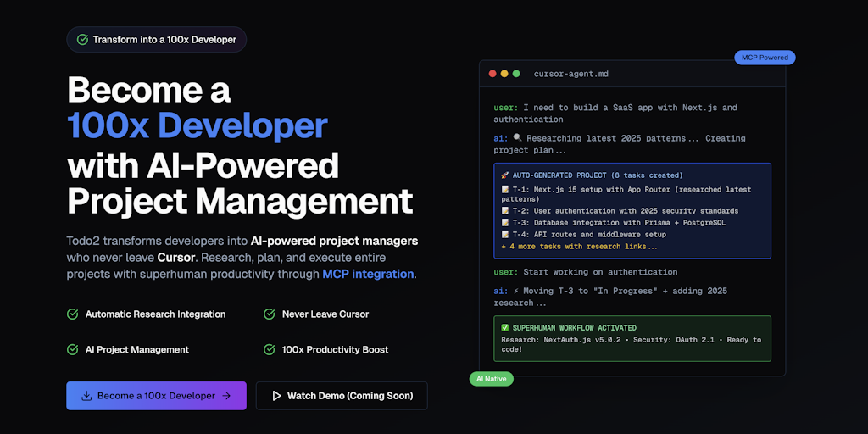Click the 'Automatic Research Integration' feature label
868x434 pixels.
pyautogui.click(x=156, y=314)
